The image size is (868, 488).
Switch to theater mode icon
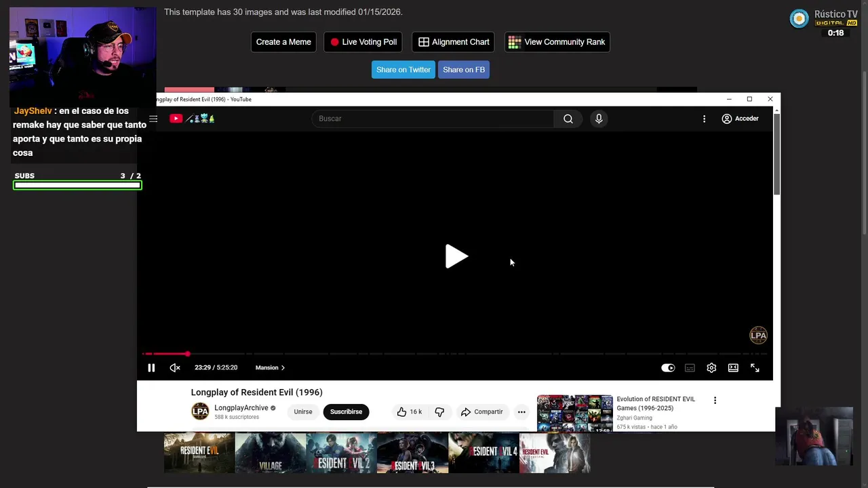point(733,368)
